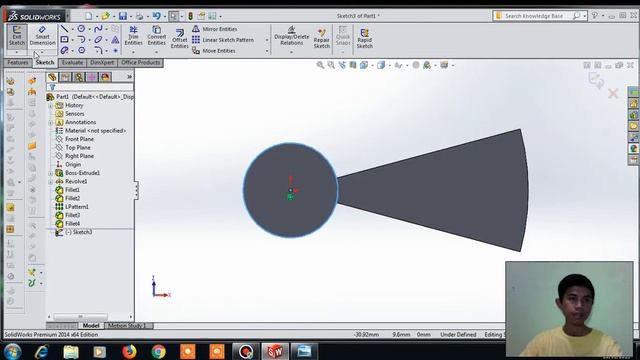Expand the Boss-Extrude1 feature node
Image resolution: width=640 pixels, height=360 pixels.
click(x=51, y=173)
